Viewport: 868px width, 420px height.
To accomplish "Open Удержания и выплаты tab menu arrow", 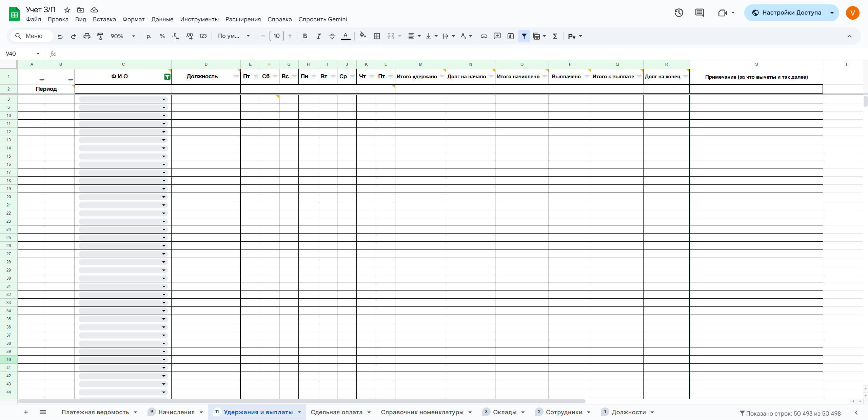I will click(299, 412).
